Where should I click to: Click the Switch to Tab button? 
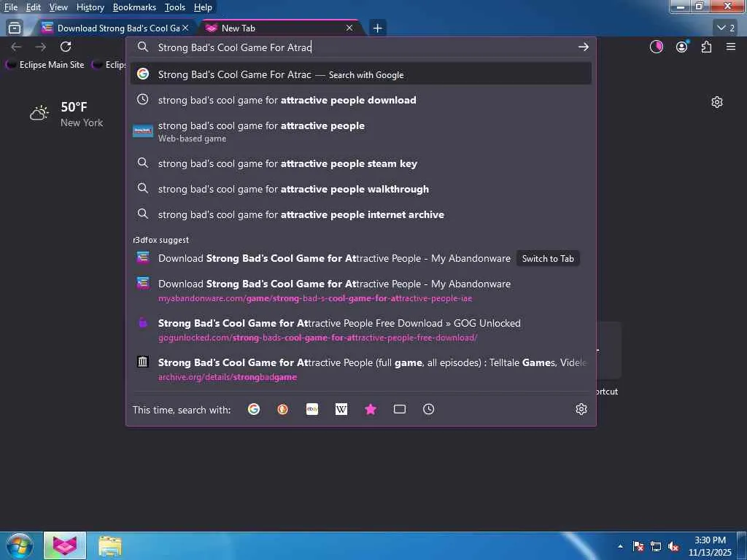click(548, 259)
